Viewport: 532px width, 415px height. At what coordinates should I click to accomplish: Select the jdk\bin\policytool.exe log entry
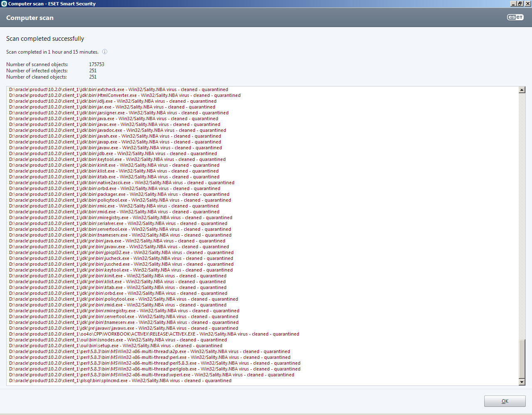tap(120, 200)
